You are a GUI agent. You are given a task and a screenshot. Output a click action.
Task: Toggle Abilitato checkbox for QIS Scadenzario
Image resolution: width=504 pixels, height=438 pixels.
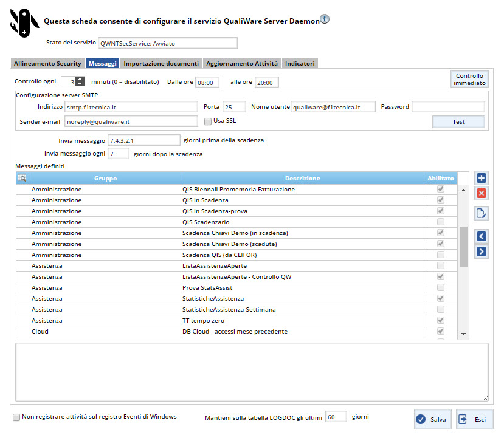point(441,222)
